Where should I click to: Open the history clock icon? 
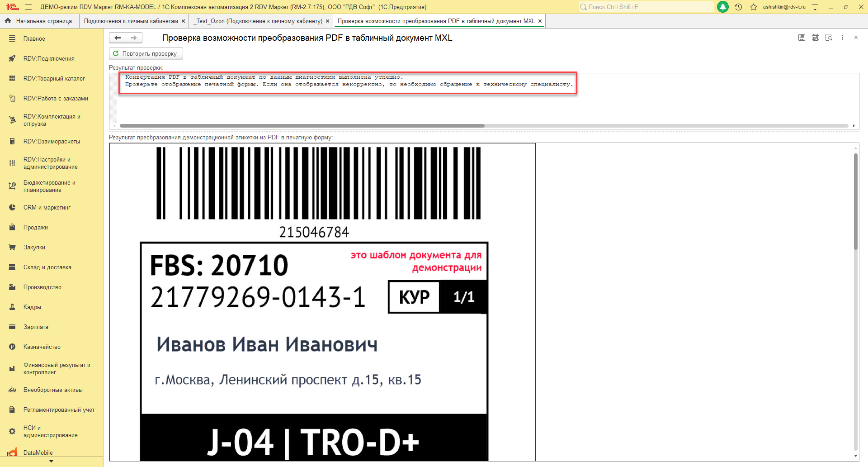[738, 7]
